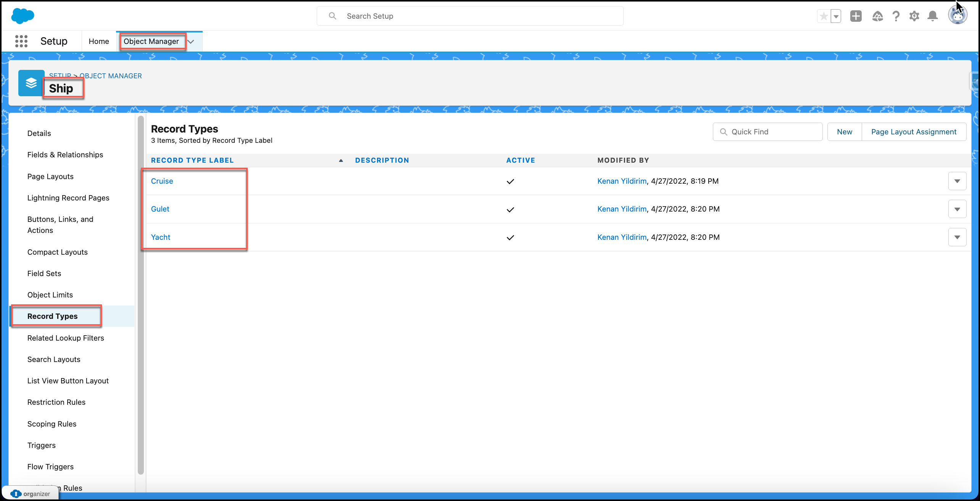
Task: Open the Setup gear icon
Action: click(x=914, y=16)
